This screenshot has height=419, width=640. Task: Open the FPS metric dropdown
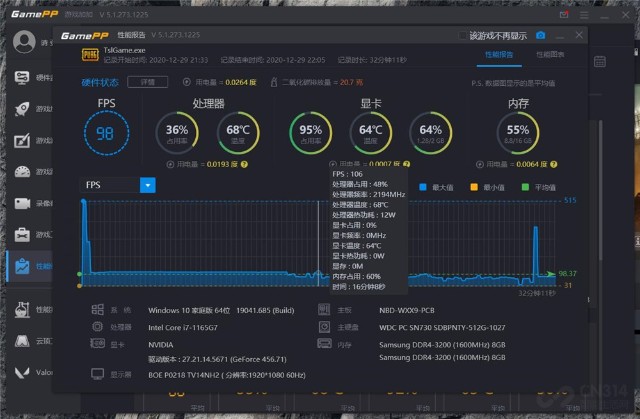(x=148, y=185)
